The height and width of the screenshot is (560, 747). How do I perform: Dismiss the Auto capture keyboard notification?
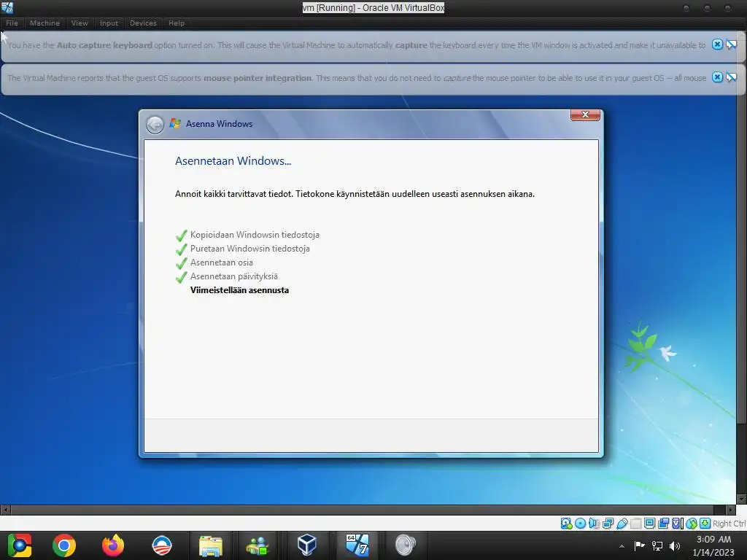pyautogui.click(x=717, y=44)
